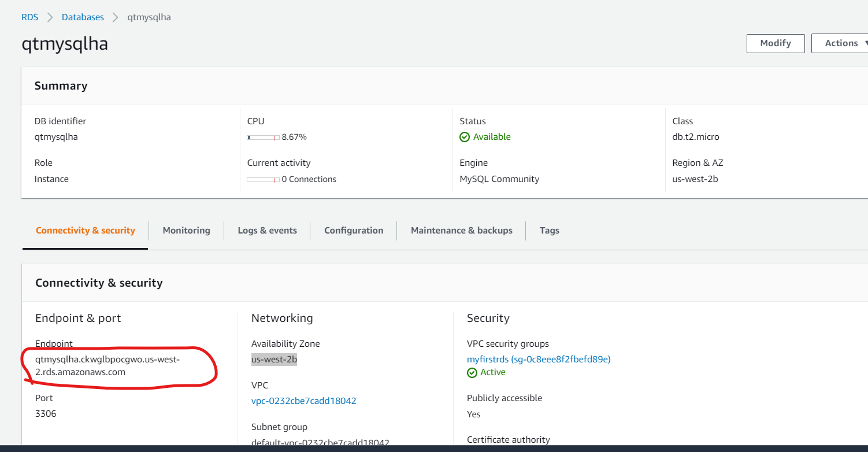
Task: Switch to the Monitoring tab
Action: (186, 230)
